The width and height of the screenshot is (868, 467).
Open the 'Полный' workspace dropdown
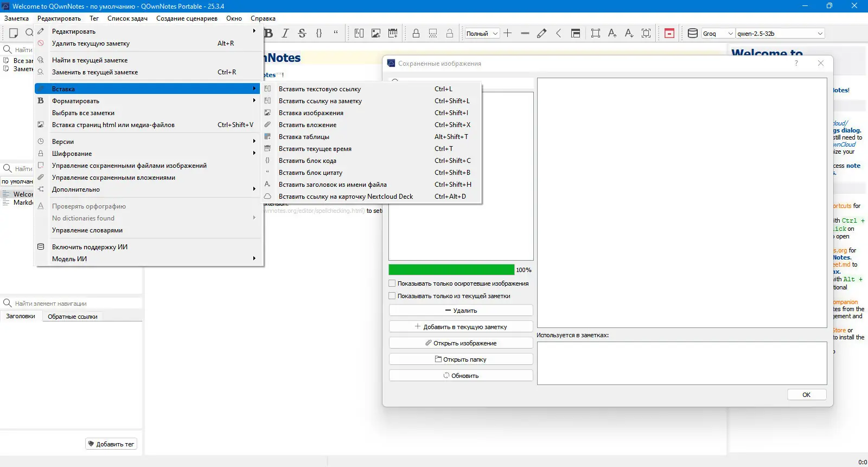[482, 33]
